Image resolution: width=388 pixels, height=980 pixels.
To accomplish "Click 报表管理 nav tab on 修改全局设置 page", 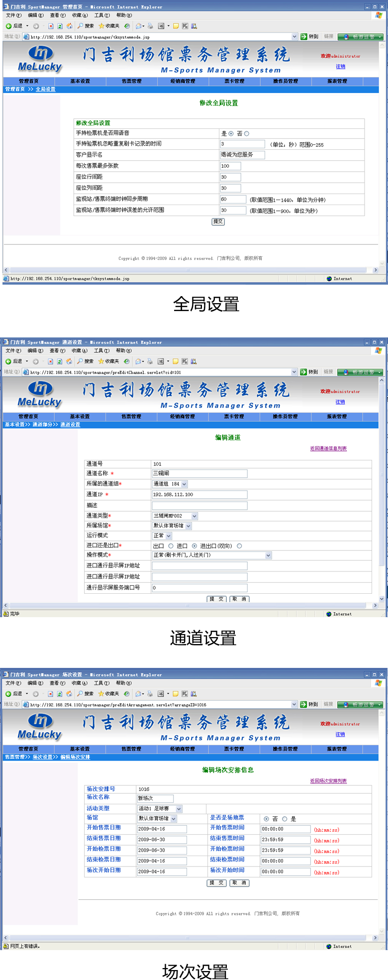I will (x=337, y=81).
